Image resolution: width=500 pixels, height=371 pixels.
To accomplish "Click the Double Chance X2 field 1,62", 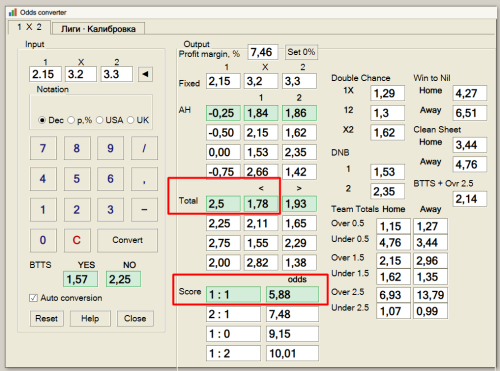I will click(388, 133).
